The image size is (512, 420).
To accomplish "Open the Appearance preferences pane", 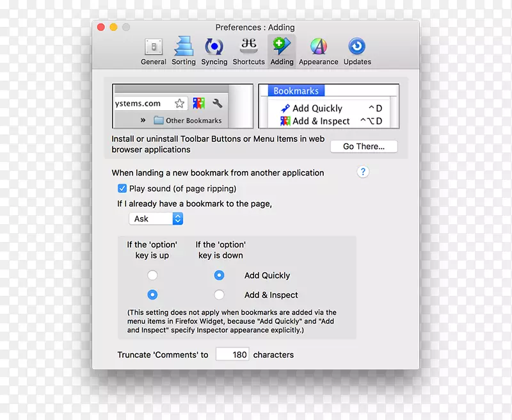I will 318,52.
